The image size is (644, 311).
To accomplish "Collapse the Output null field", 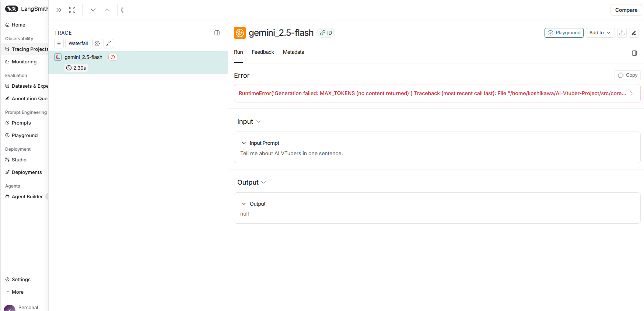I will pos(244,204).
